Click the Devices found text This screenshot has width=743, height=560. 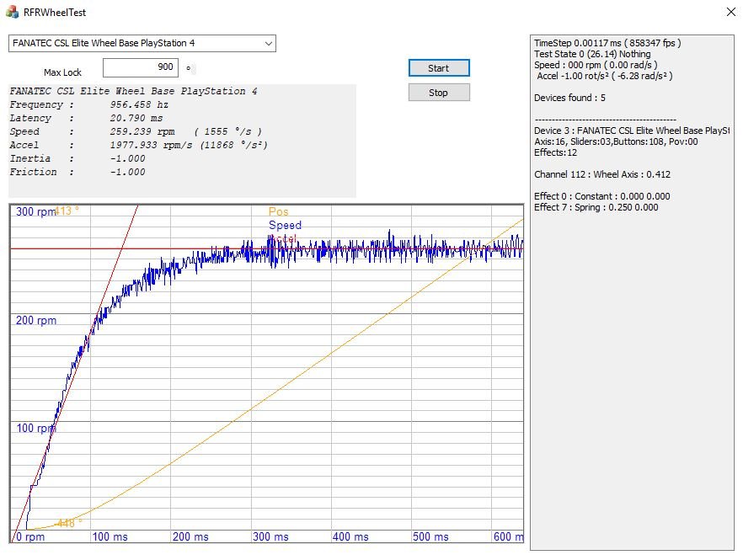569,99
